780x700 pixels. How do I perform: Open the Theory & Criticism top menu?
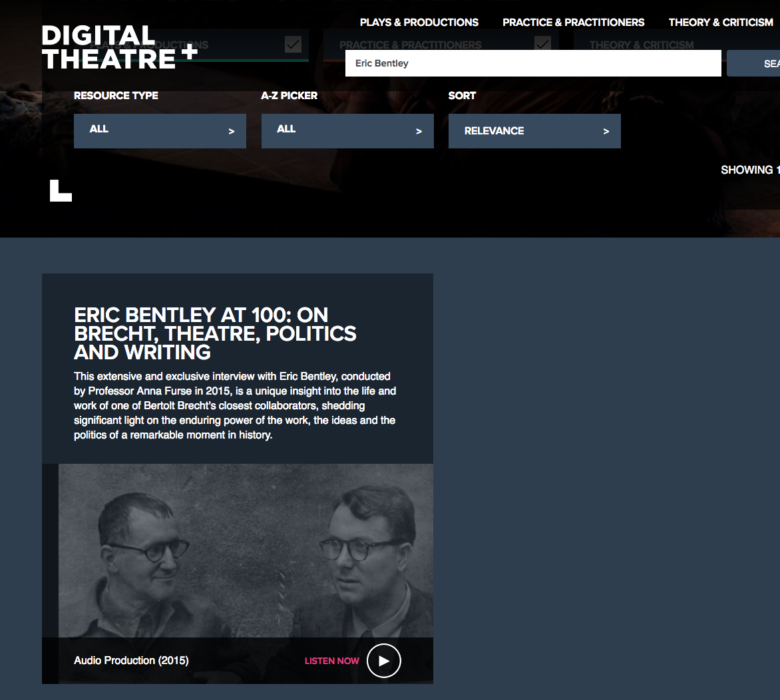(721, 23)
